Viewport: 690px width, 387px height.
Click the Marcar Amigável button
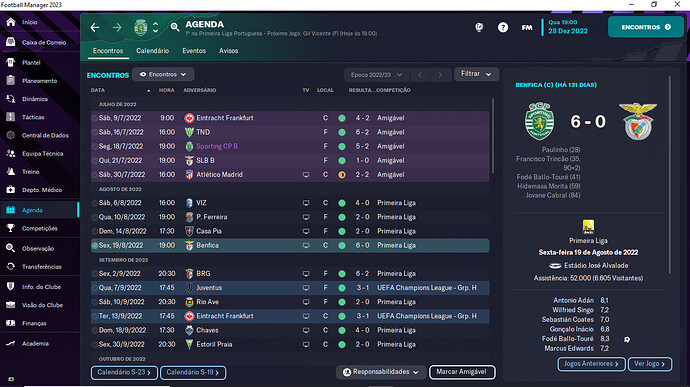pos(462,372)
